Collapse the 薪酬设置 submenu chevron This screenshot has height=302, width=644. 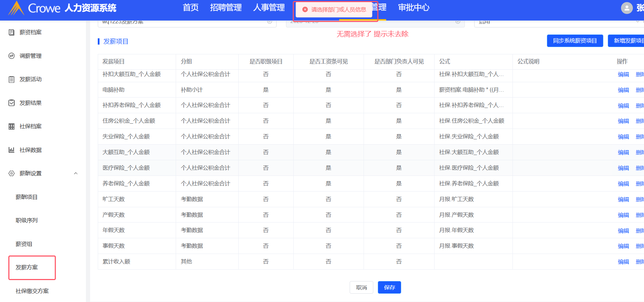tap(75, 173)
